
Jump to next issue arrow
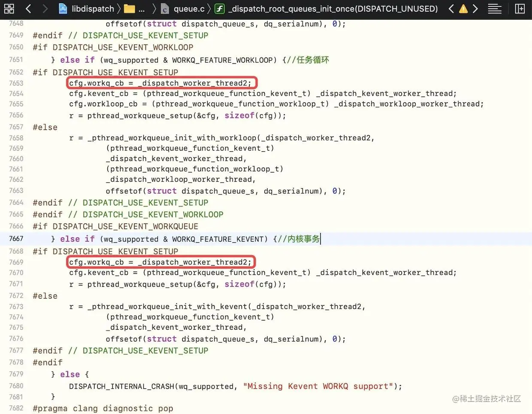click(475, 9)
